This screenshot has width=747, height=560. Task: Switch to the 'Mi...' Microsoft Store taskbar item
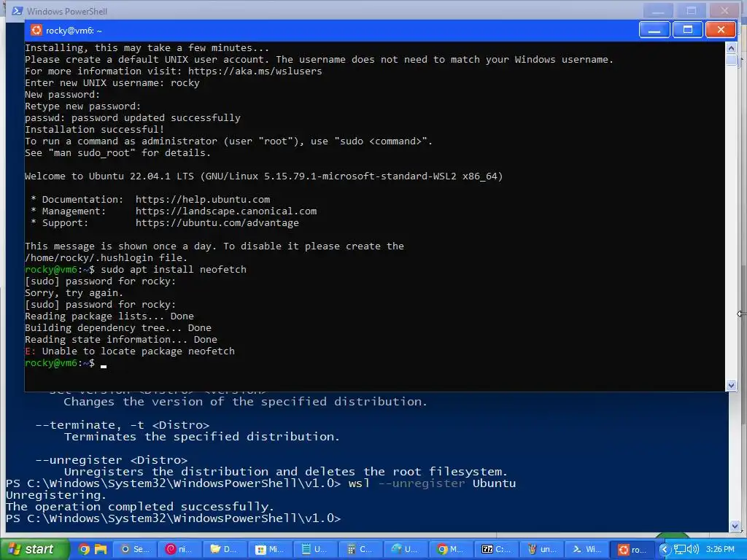point(270,549)
